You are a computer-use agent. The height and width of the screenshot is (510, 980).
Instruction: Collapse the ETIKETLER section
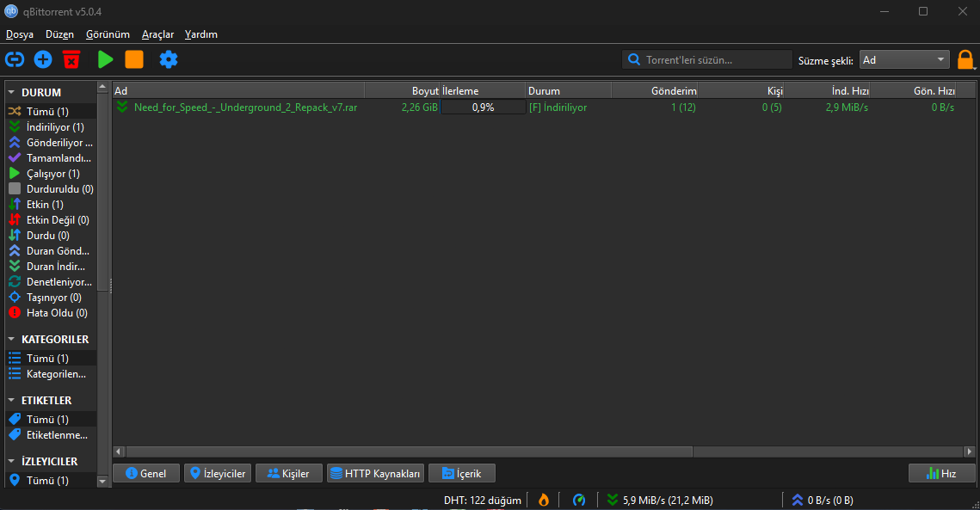click(11, 400)
